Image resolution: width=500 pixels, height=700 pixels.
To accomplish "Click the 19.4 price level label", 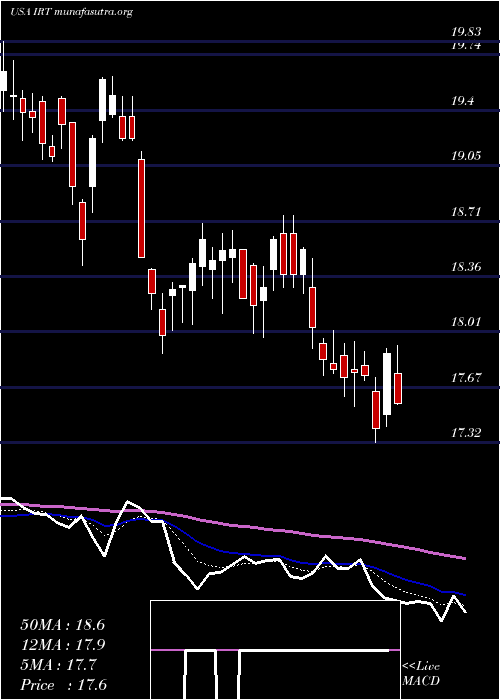I will tap(462, 101).
